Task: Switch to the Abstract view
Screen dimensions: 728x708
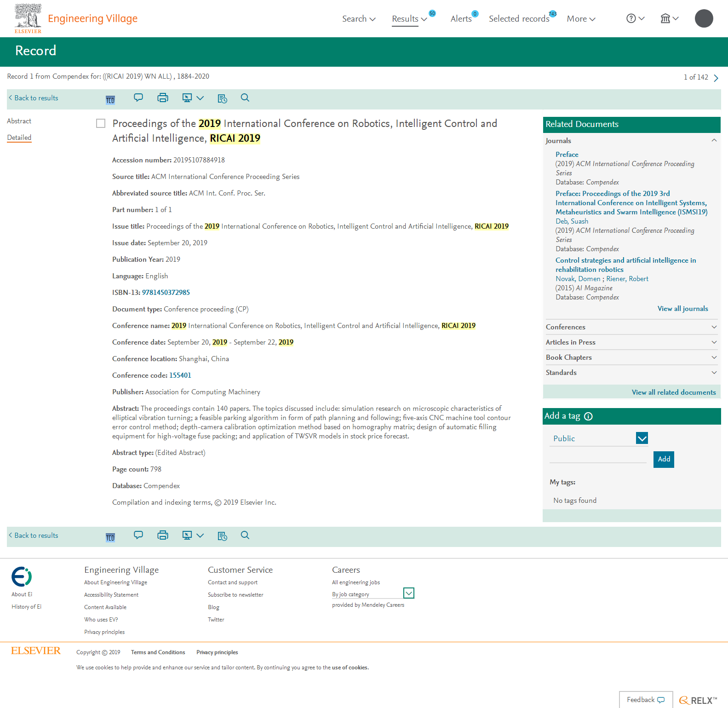Action: tap(19, 121)
